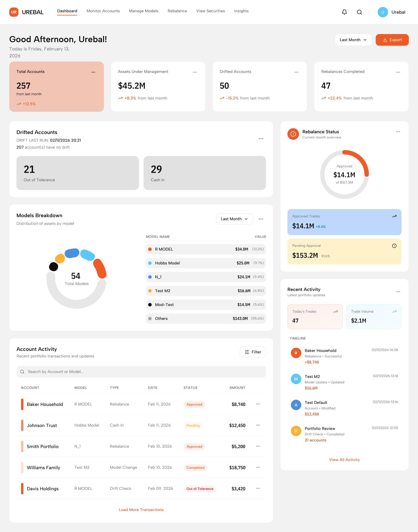Open the Recent Activity options menu
The width and height of the screenshot is (418, 532).
(x=398, y=292)
